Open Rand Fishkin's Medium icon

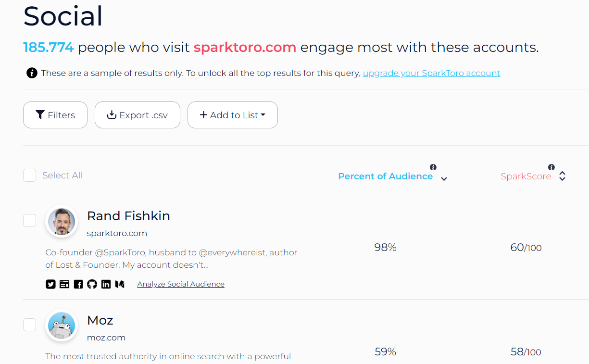(x=120, y=284)
